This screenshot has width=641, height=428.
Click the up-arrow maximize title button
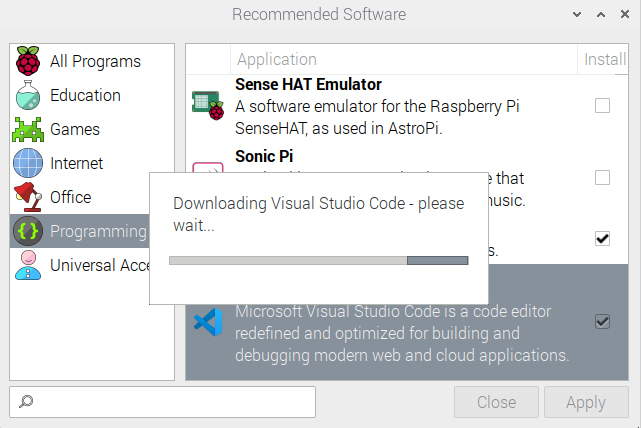tap(601, 15)
